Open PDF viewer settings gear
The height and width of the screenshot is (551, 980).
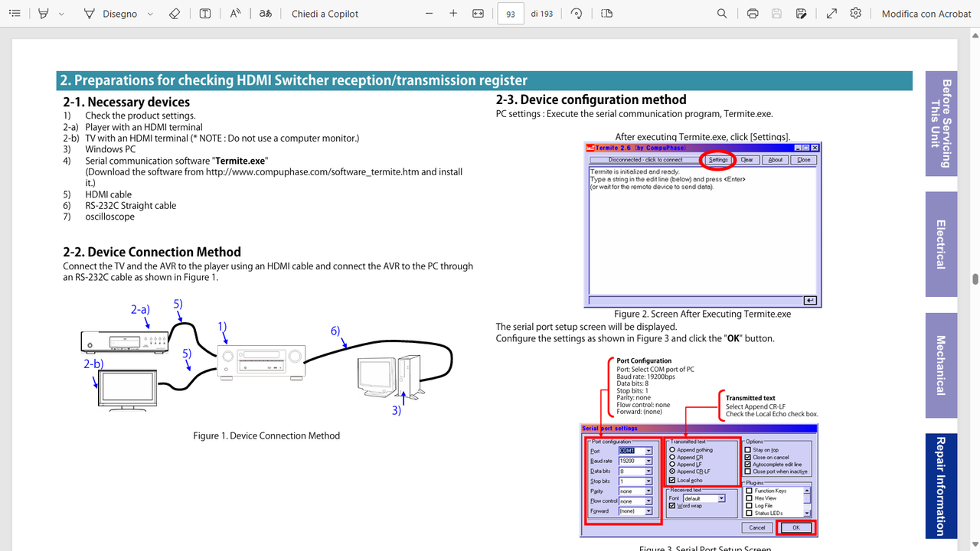(856, 14)
